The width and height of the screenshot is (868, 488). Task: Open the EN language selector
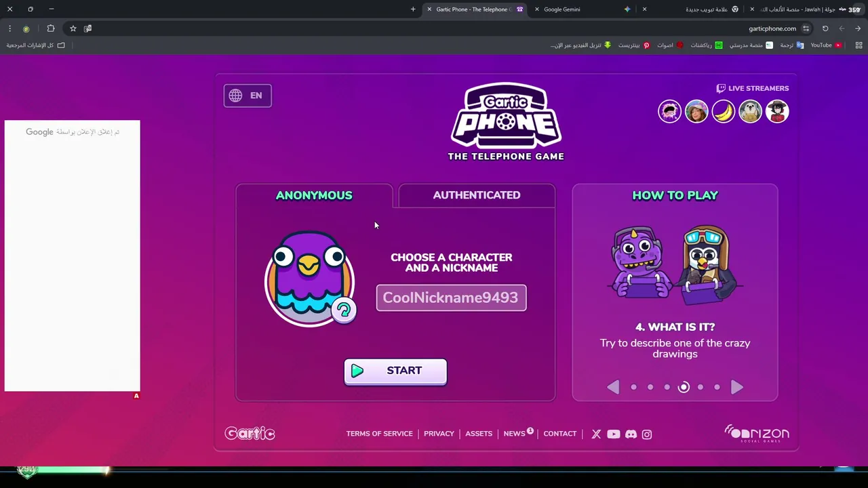click(248, 96)
